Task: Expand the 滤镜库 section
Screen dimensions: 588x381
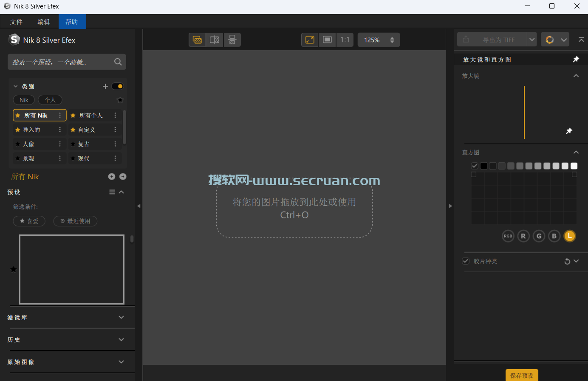Action: (122, 317)
